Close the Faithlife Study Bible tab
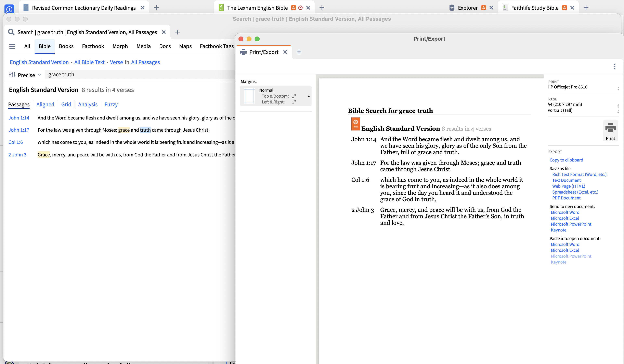 point(572,8)
